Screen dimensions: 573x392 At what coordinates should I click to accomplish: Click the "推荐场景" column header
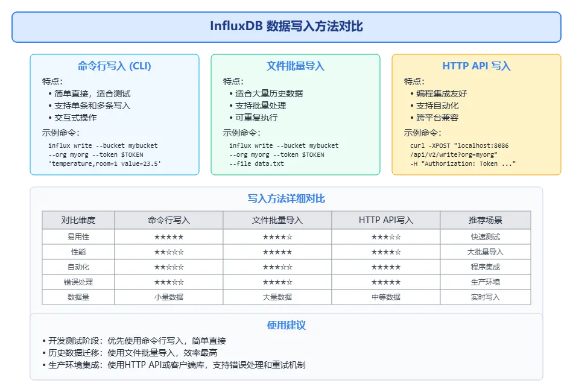coord(485,220)
